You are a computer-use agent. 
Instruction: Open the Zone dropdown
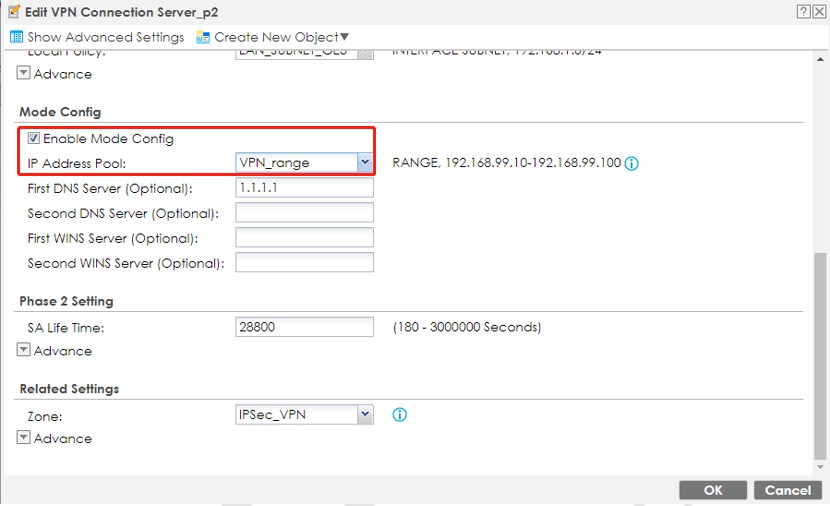click(364, 414)
